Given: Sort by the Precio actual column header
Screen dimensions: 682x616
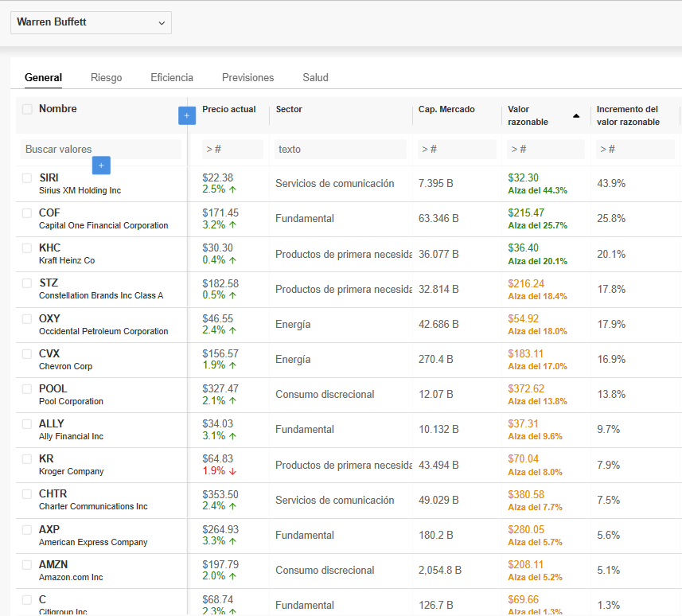Looking at the screenshot, I should [228, 109].
